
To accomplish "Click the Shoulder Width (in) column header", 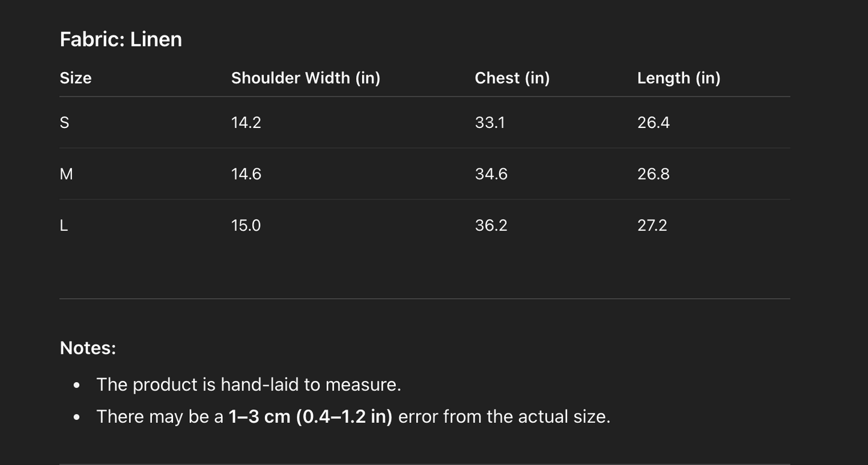I will 305,78.
